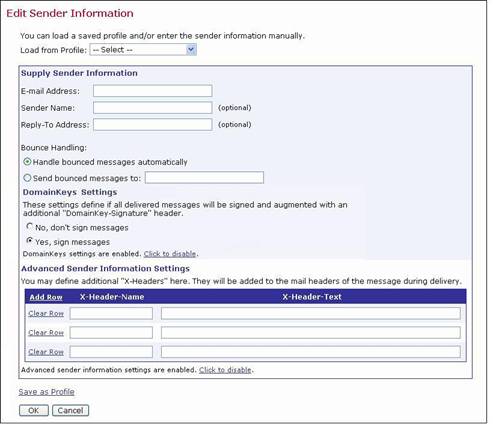This screenshot has width=493, height=424.
Task: Click the bounced messages address field
Action: (204, 178)
